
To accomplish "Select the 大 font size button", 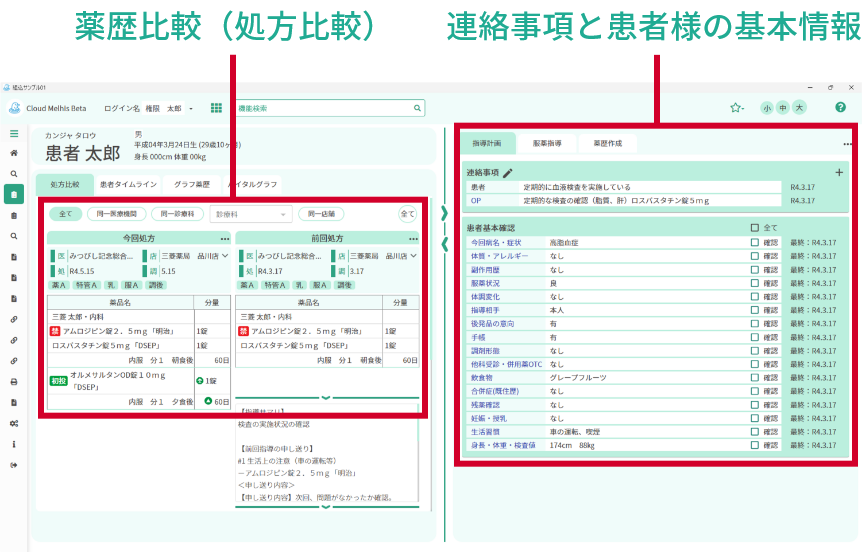I will pos(799,108).
